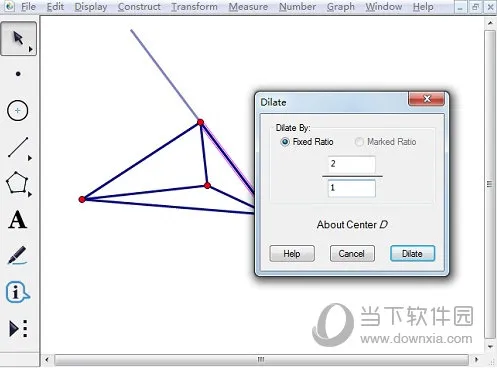Expand the Arrow tool flyout triangle
This screenshot has width=497, height=368.
(x=31, y=49)
